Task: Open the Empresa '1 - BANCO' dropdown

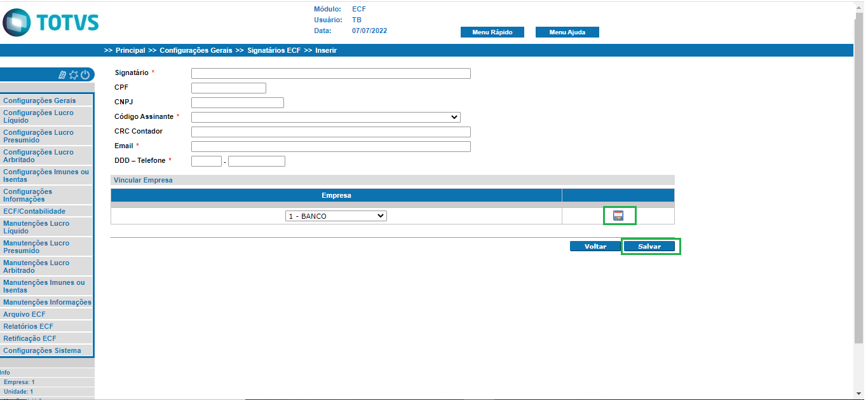Action: pos(336,216)
